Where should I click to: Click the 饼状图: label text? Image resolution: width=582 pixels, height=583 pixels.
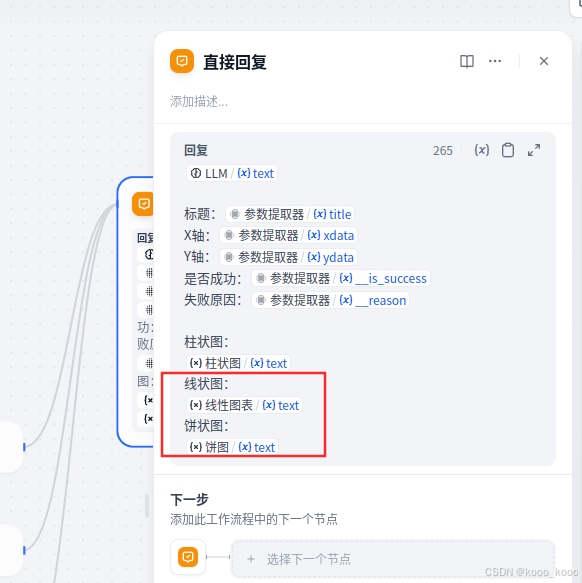[206, 426]
